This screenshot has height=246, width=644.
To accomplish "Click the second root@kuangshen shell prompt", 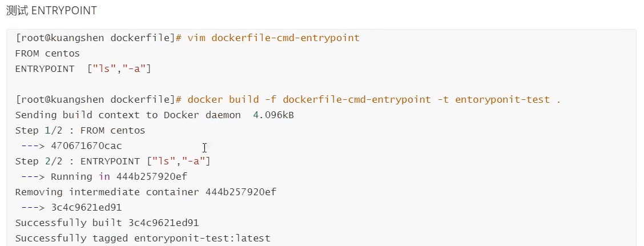I will [98, 100].
